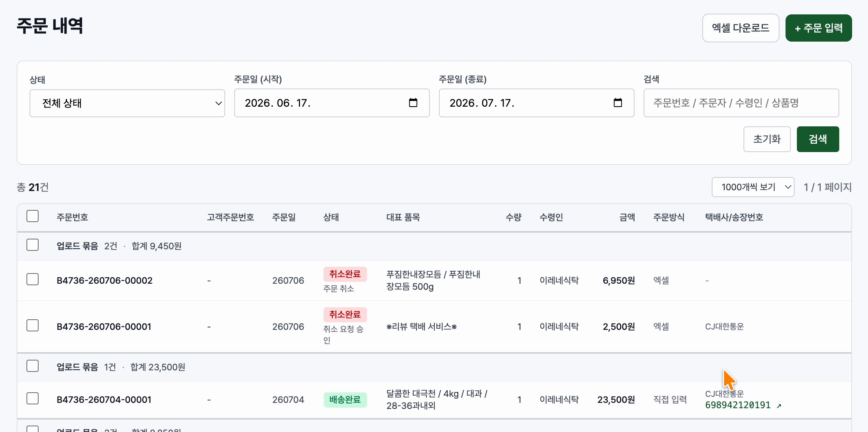Select checkbox for order B4736-260704-00001
This screenshot has height=432, width=868.
click(33, 398)
